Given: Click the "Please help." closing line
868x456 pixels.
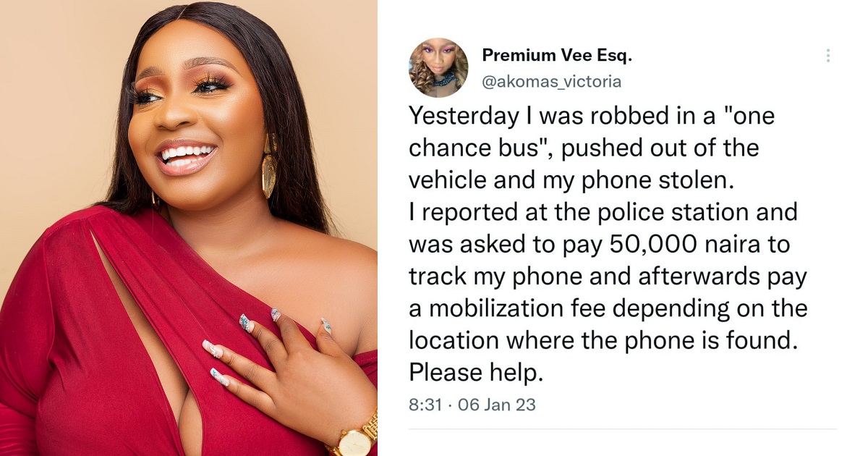Looking at the screenshot, I should point(475,373).
